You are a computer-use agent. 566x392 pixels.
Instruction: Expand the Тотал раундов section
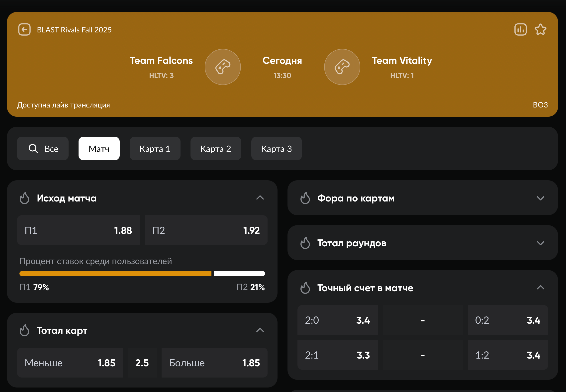(540, 243)
